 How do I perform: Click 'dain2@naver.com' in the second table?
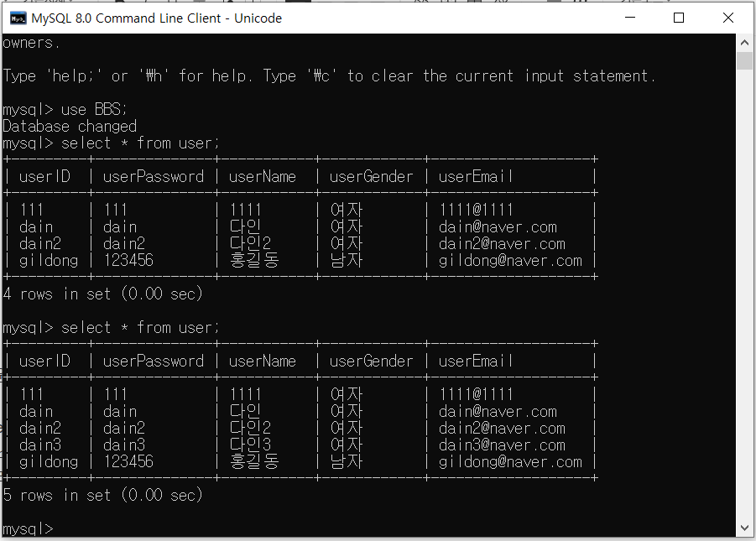pos(502,428)
